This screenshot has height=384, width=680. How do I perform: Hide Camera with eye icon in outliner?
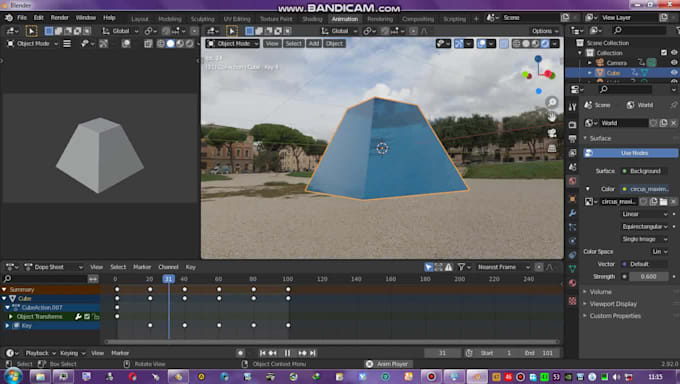674,62
